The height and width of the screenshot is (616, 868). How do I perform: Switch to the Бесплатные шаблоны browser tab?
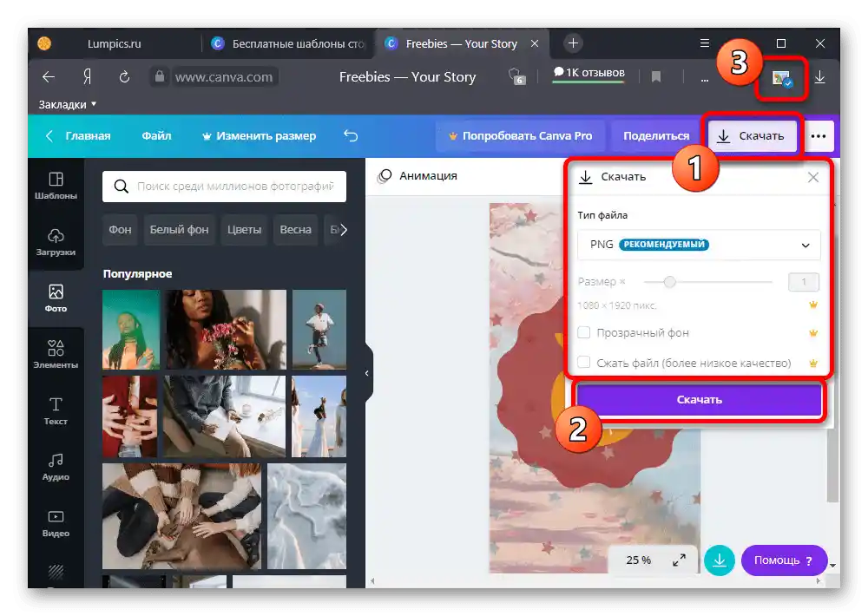[288, 43]
